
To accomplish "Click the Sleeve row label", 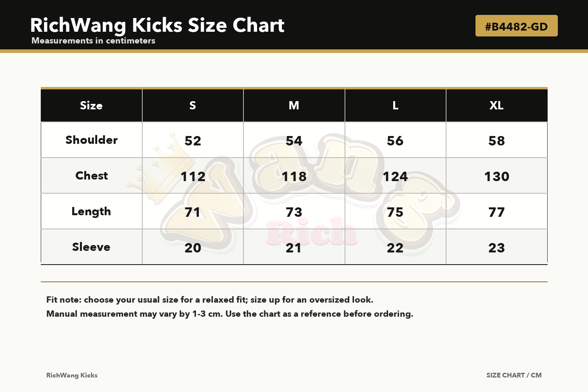I will pyautogui.click(x=91, y=247).
